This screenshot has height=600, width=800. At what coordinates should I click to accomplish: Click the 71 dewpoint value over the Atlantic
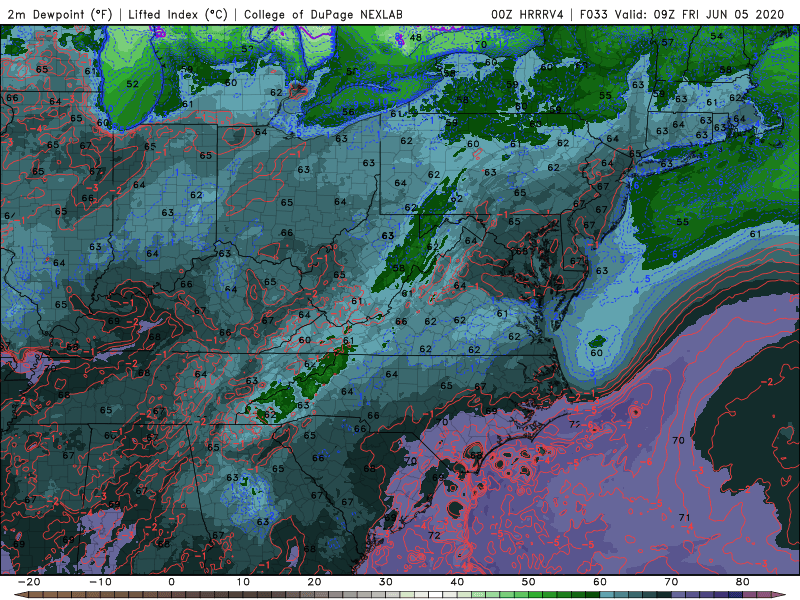pyautogui.click(x=685, y=517)
